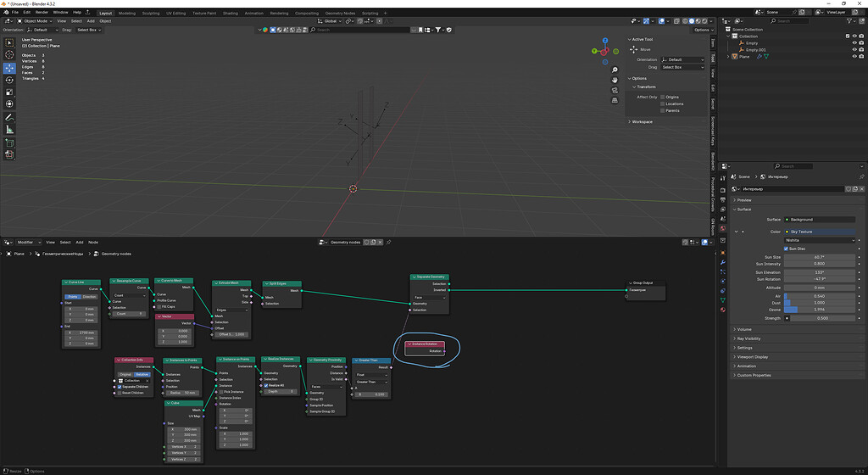Open the Object Mode dropdown
Image resolution: width=868 pixels, height=475 pixels.
coord(33,21)
